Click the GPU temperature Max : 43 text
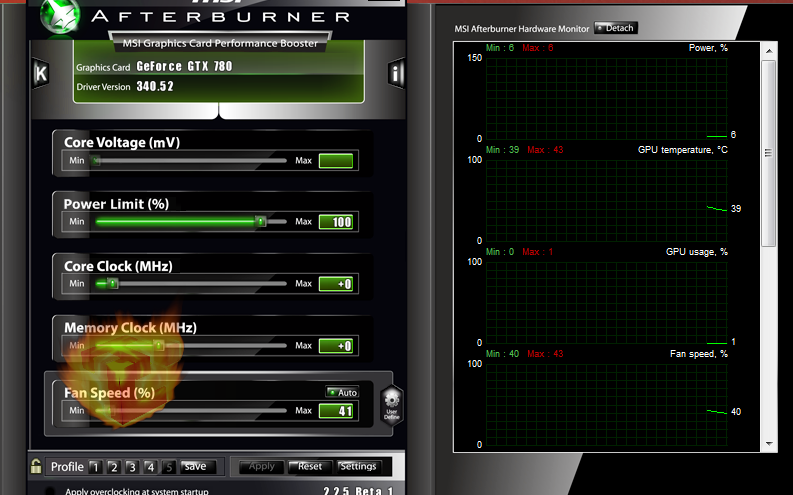This screenshot has width=793, height=495. tap(545, 150)
